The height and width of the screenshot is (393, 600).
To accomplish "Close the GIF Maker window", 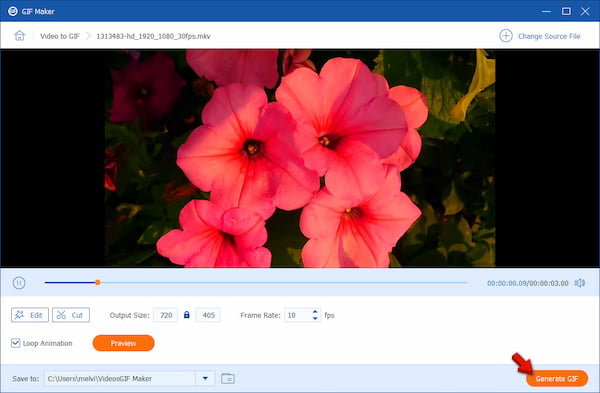I will click(585, 11).
